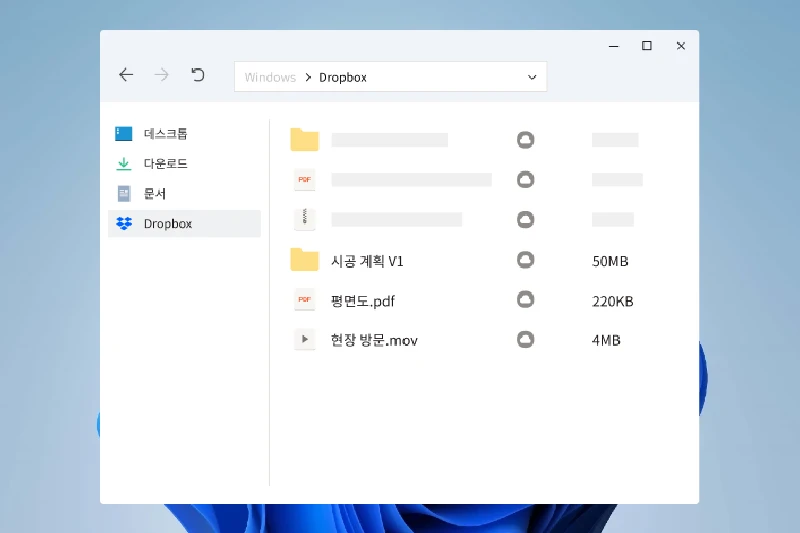This screenshot has width=800, height=533.
Task: Click the 220KB size value
Action: click(613, 301)
